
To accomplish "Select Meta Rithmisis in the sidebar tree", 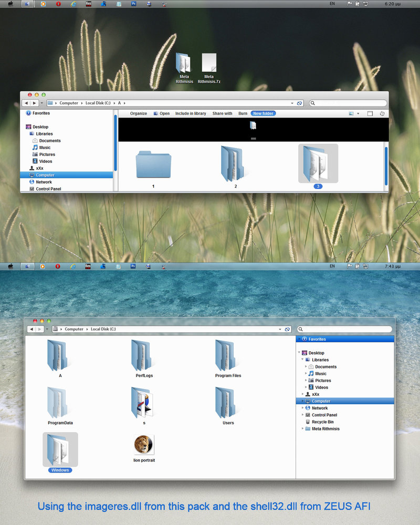I will (x=322, y=428).
